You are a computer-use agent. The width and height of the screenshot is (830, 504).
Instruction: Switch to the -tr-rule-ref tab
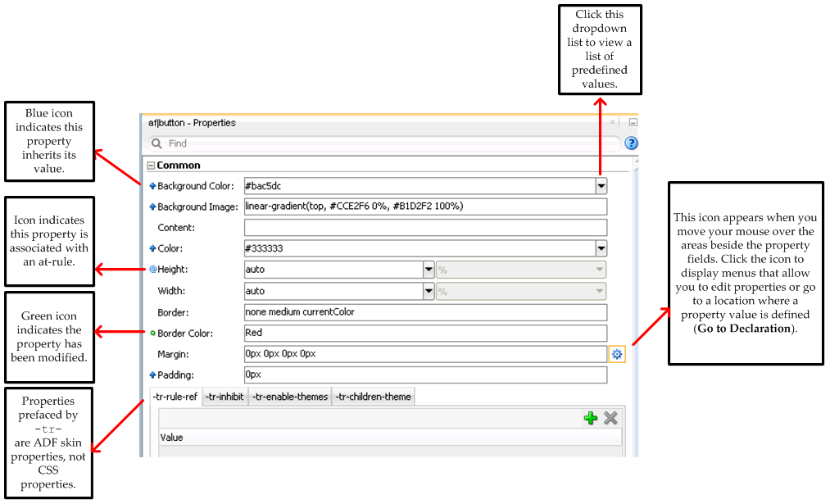(x=175, y=397)
